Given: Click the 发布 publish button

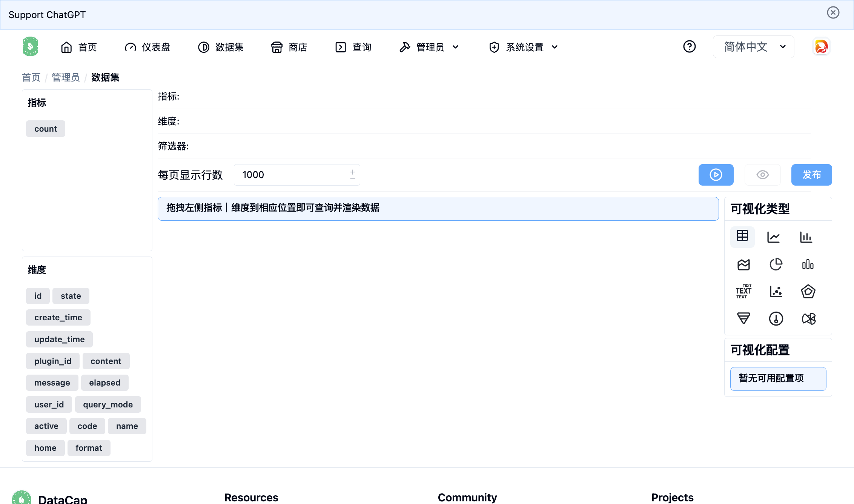Looking at the screenshot, I should pyautogui.click(x=811, y=175).
